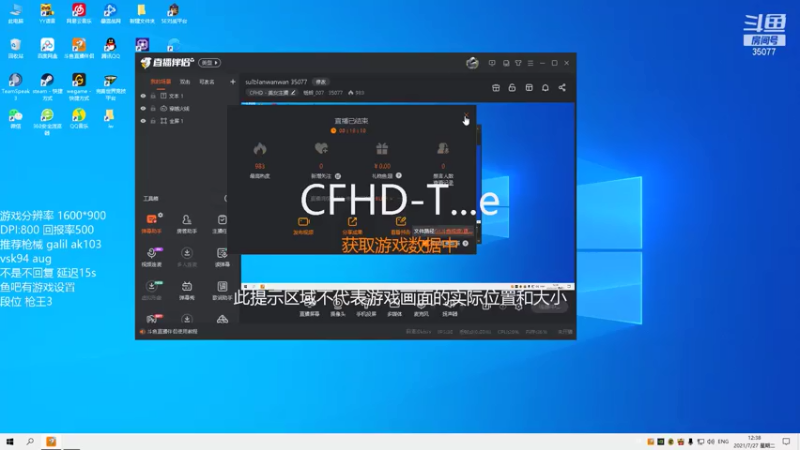Image resolution: width=800 pixels, height=450 pixels.
Task: Click the gift box icon left of padlock
Action: tap(495, 88)
